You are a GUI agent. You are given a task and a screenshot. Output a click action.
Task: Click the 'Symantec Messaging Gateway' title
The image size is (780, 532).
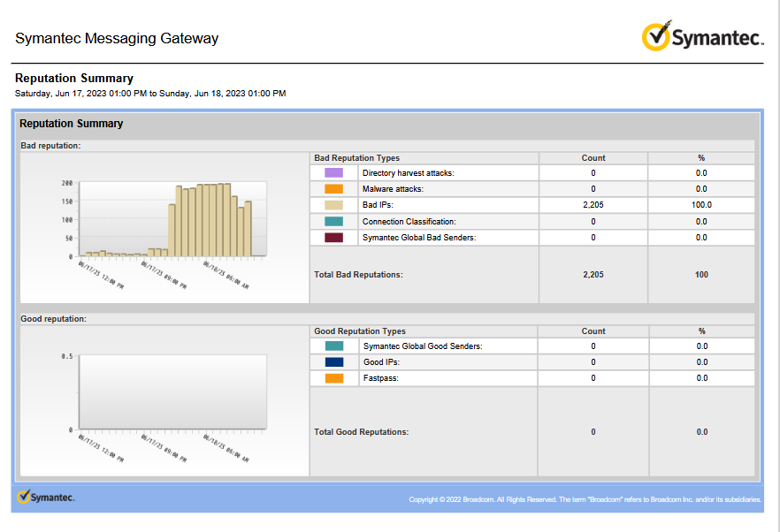(x=117, y=38)
